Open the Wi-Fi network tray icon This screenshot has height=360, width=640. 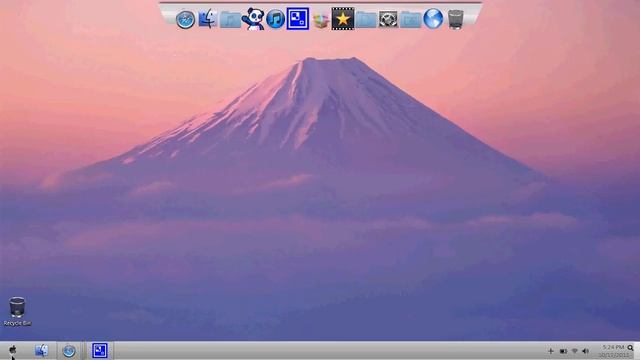[575, 351]
